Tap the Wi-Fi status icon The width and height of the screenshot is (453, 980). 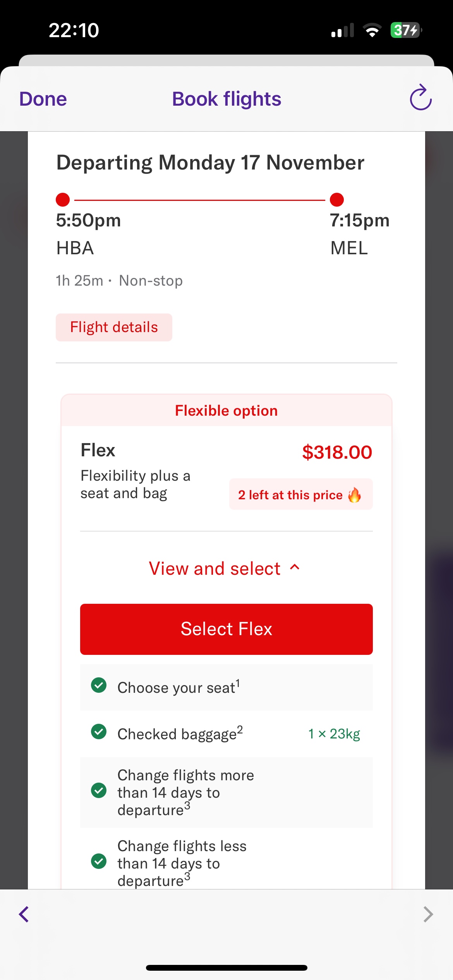[x=372, y=30]
